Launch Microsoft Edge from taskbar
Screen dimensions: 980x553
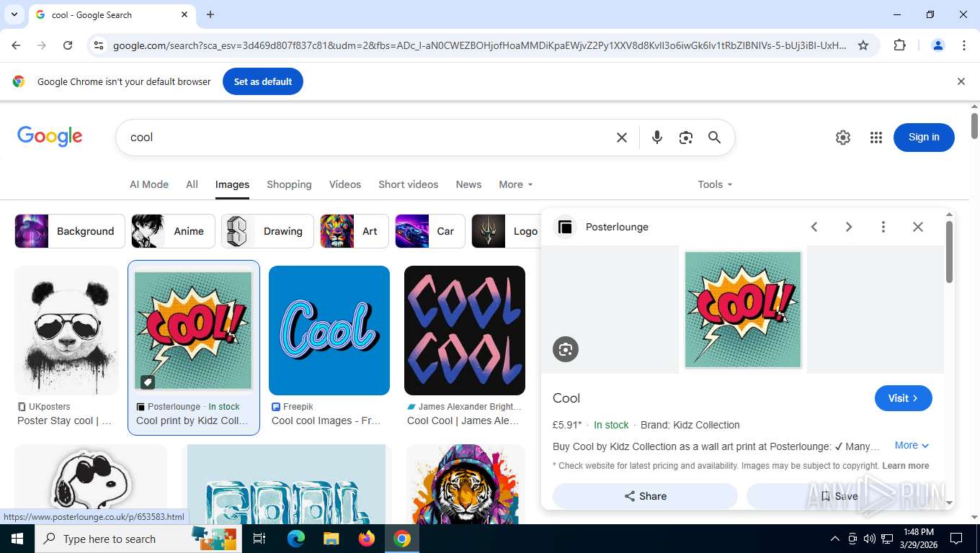pyautogui.click(x=296, y=539)
